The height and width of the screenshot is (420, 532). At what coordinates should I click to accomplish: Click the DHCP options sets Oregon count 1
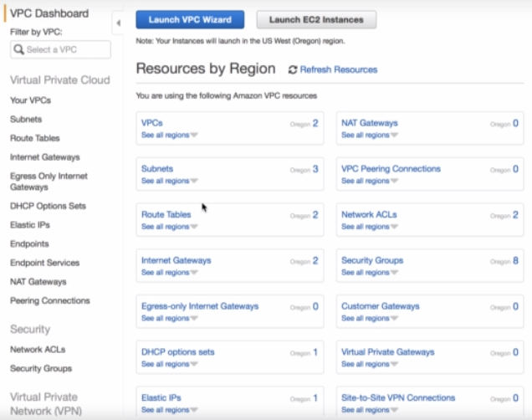(315, 352)
